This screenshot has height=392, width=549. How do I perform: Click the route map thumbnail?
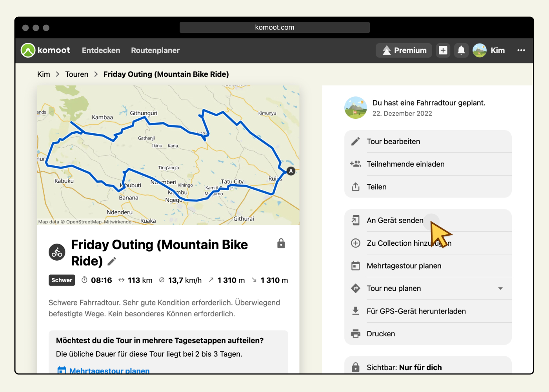coord(168,155)
